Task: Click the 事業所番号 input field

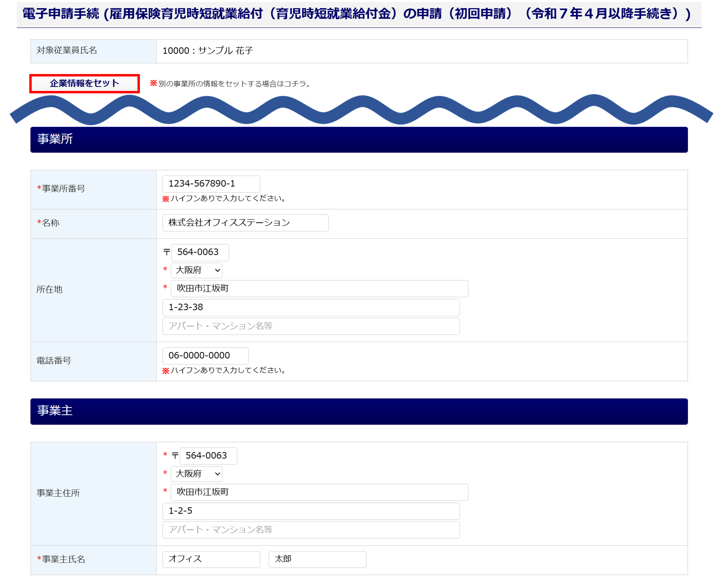Action: pos(211,184)
